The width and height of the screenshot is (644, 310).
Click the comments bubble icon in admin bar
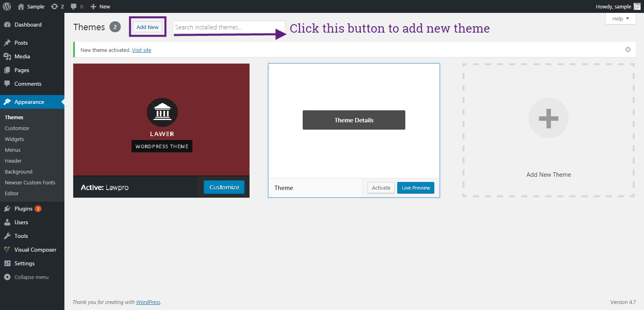[74, 6]
